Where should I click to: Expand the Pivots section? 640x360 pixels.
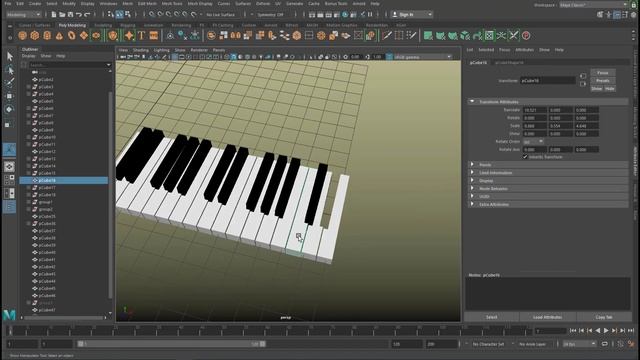(x=548, y=165)
